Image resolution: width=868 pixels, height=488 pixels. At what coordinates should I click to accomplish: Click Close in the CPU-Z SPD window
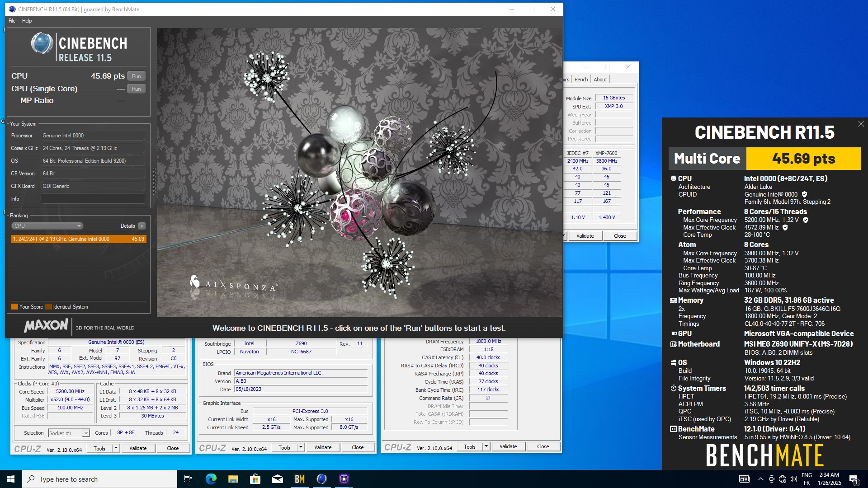[620, 236]
